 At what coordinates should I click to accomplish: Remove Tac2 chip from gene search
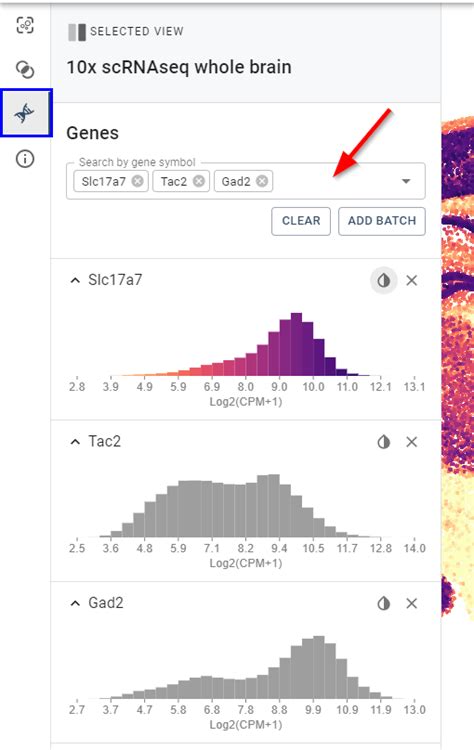click(198, 181)
